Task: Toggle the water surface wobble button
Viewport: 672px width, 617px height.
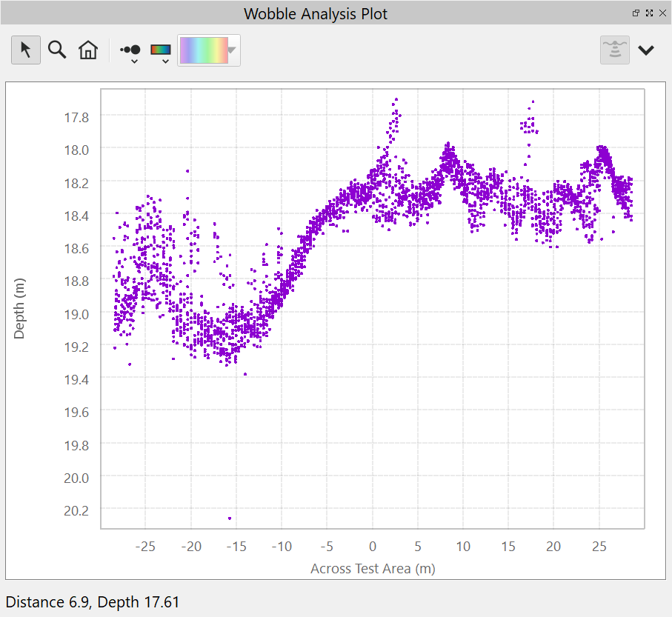Action: [614, 50]
